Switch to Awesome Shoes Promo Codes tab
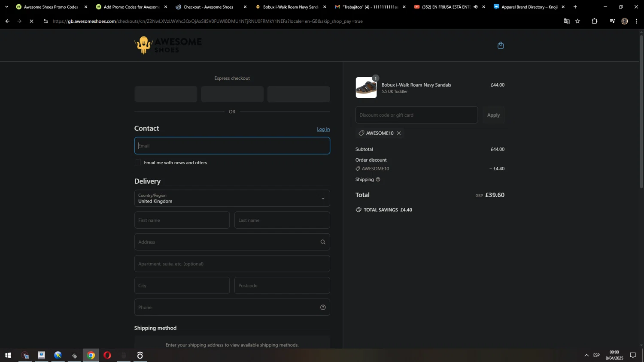Viewport: 644px width, 362px height. tap(51, 7)
